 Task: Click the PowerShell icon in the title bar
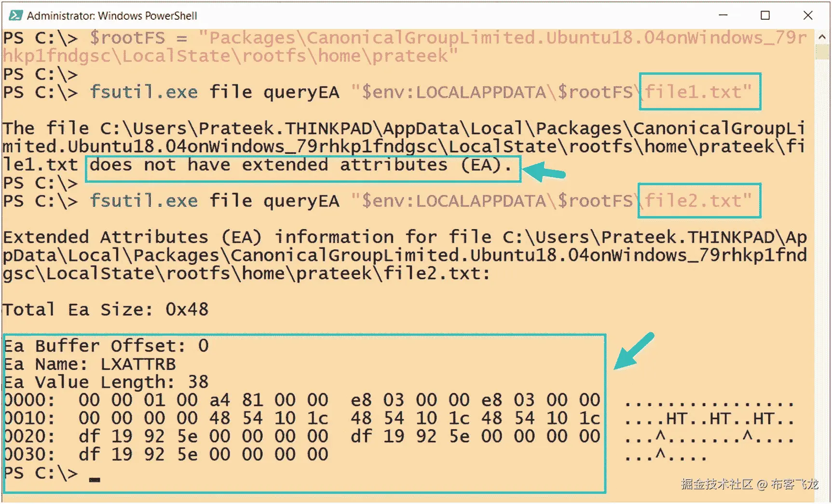pyautogui.click(x=16, y=15)
